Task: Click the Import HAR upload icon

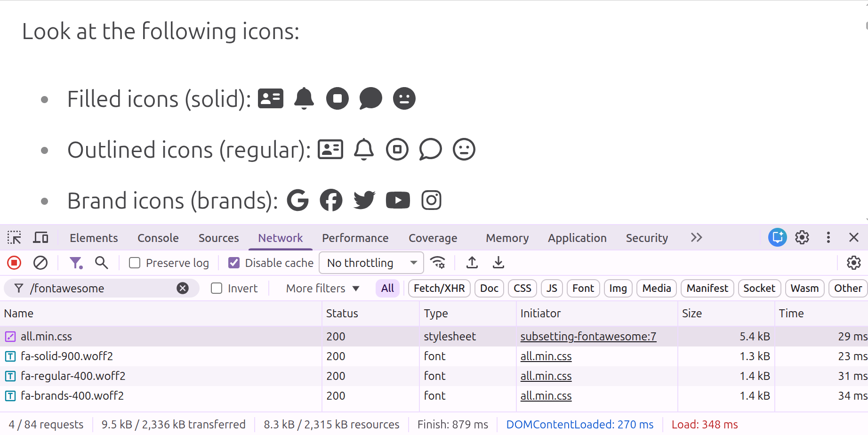Action: point(472,263)
